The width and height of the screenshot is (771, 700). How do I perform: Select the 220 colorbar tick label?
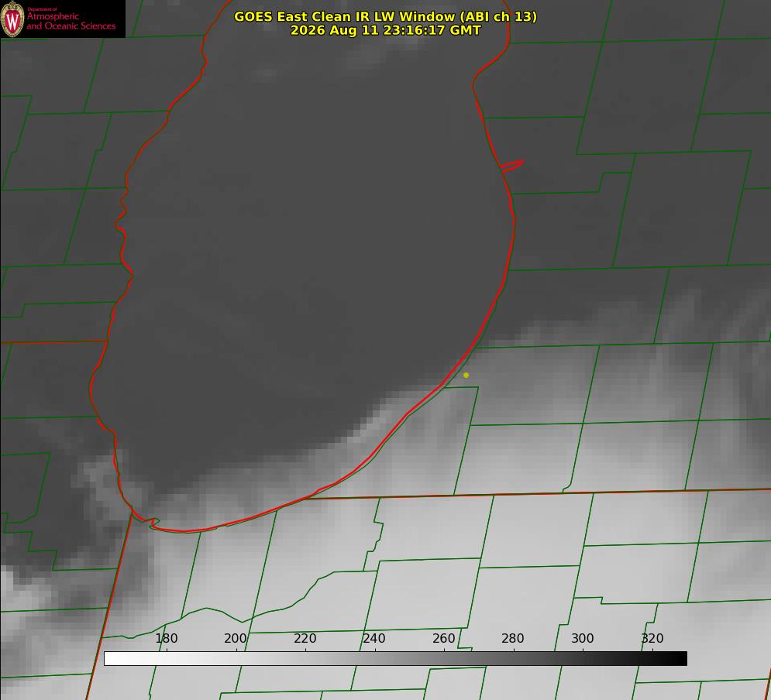tap(305, 638)
